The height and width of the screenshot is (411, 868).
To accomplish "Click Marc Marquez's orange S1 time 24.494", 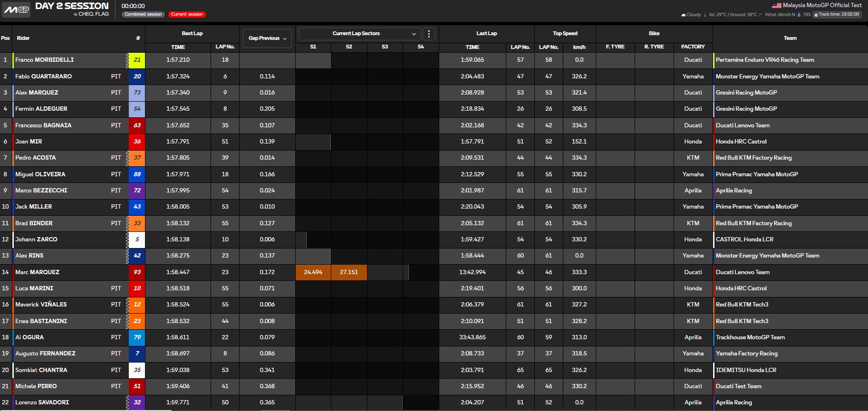I will tap(313, 272).
